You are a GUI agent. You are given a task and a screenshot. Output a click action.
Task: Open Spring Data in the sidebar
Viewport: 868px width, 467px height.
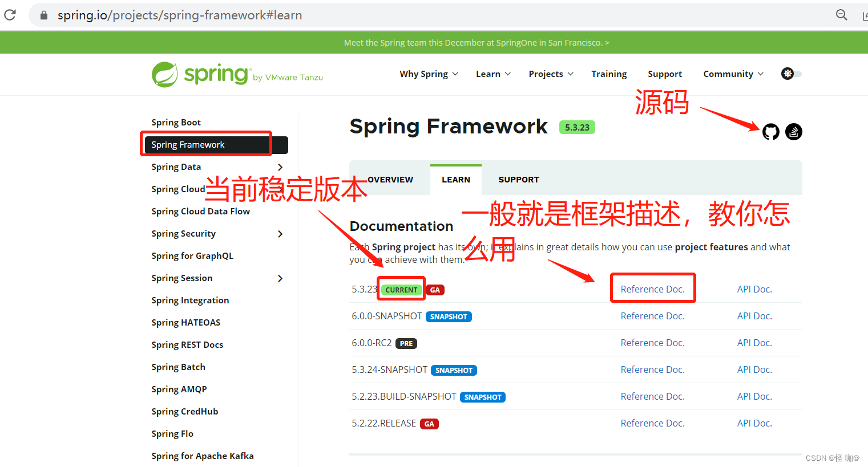tap(176, 167)
